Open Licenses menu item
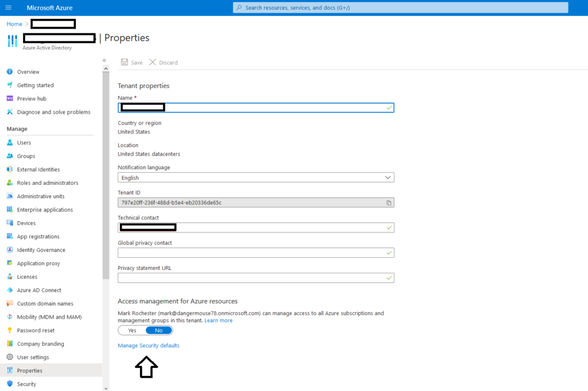Image resolution: width=588 pixels, height=391 pixels. [27, 277]
